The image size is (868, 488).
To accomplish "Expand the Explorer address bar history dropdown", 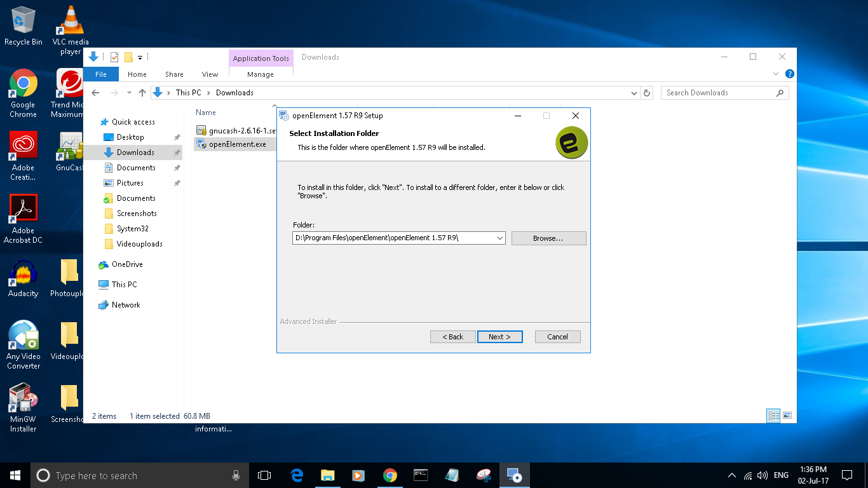I will point(634,93).
